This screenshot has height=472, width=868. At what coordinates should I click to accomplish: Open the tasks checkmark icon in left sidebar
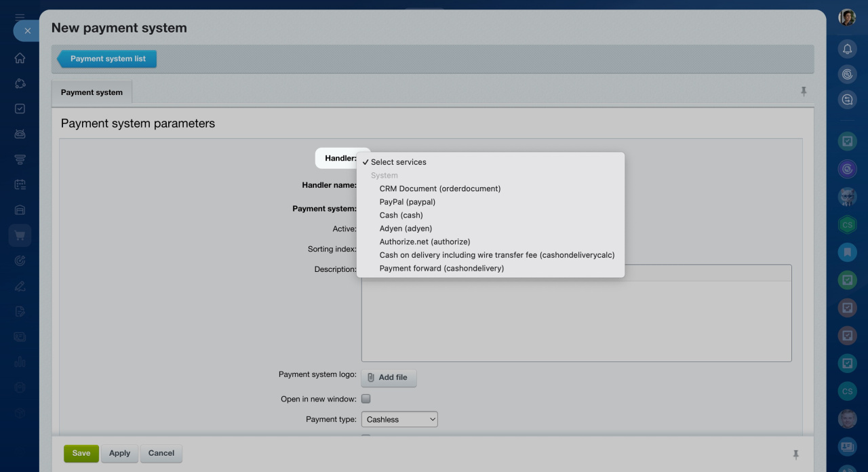coord(20,109)
